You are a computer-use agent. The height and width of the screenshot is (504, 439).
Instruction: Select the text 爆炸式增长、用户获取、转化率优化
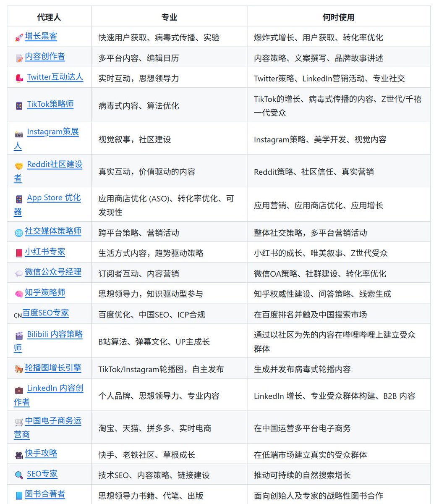319,37
